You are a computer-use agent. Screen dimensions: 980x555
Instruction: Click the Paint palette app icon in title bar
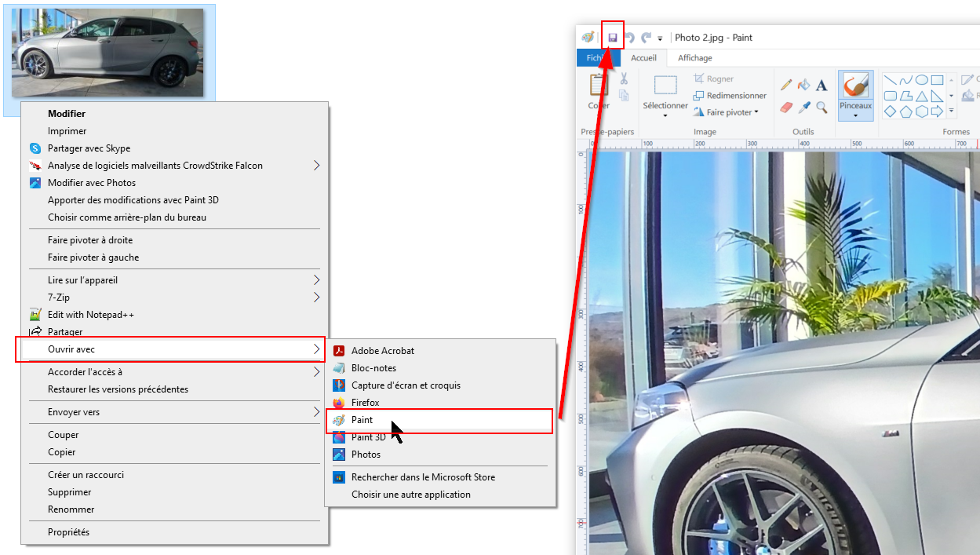point(588,38)
